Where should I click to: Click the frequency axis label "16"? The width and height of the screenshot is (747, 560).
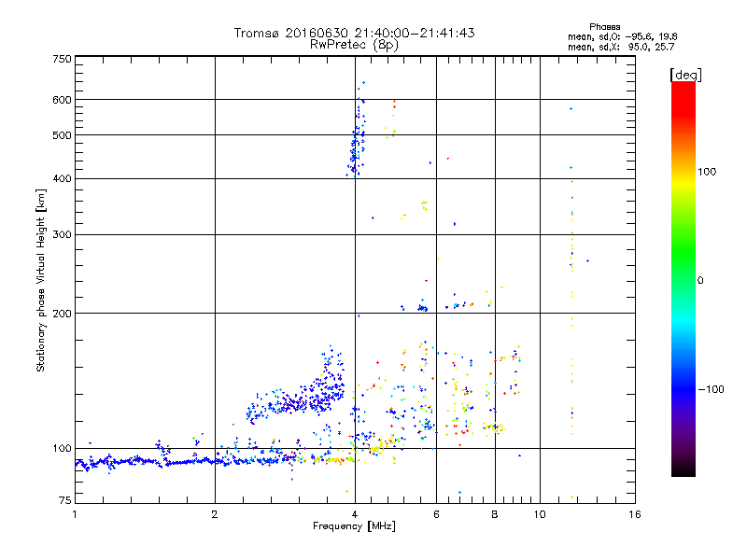tap(635, 514)
